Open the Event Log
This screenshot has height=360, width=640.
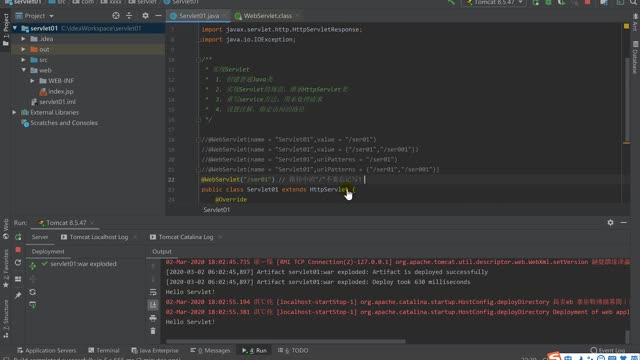pyautogui.click(x=608, y=350)
